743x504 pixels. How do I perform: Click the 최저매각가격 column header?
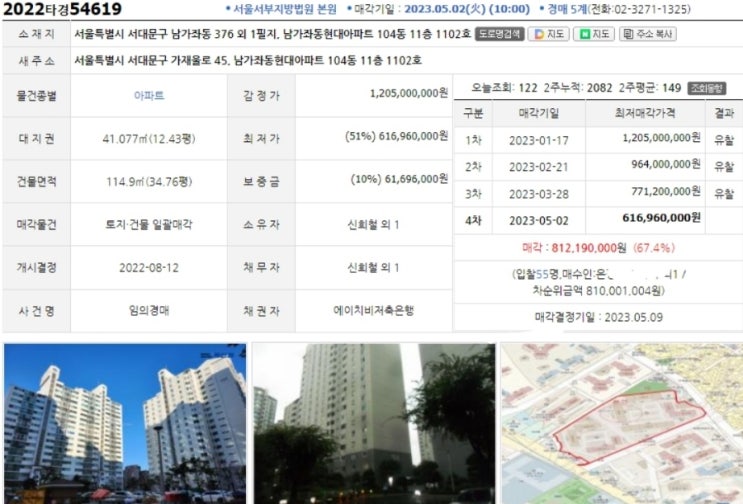pos(645,113)
